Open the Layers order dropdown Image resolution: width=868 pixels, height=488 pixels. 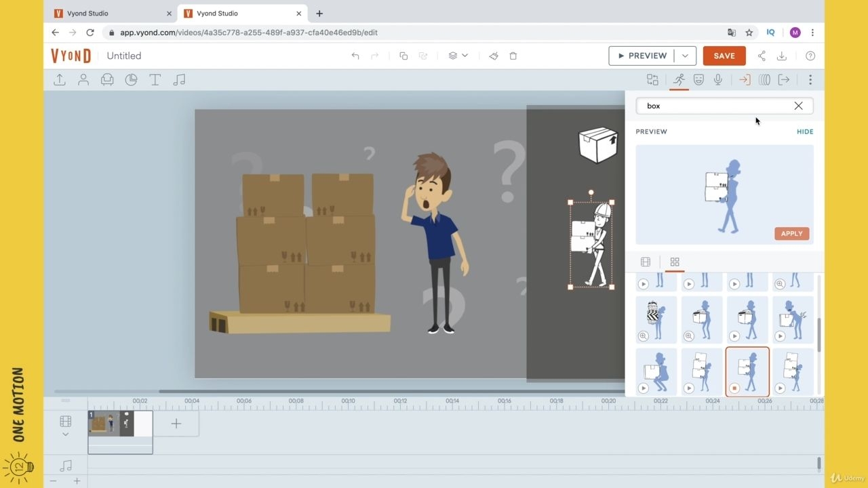tap(458, 56)
